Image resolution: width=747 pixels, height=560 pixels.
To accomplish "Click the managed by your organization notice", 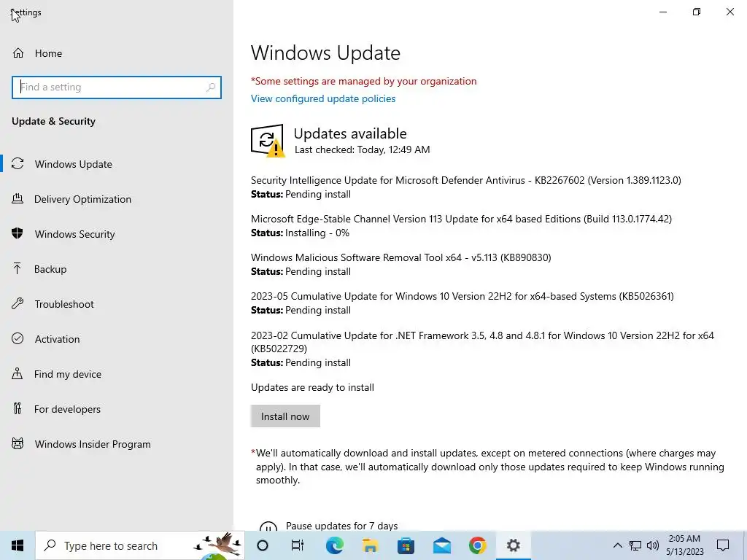I will click(363, 81).
